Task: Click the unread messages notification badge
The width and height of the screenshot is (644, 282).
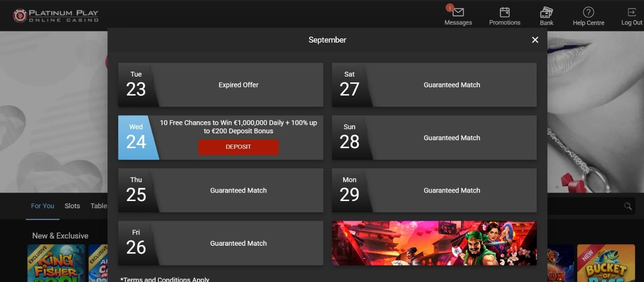Action: 450,8
